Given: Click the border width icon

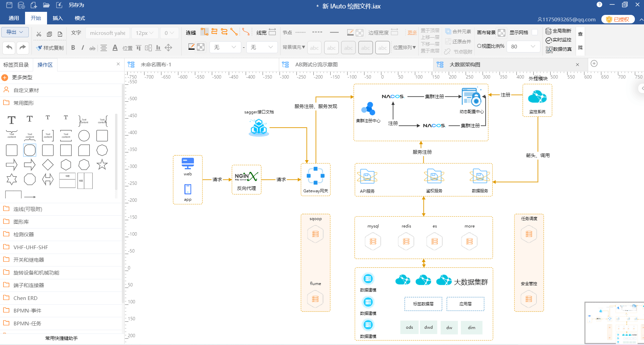Looking at the screenshot, I should coord(395,32).
